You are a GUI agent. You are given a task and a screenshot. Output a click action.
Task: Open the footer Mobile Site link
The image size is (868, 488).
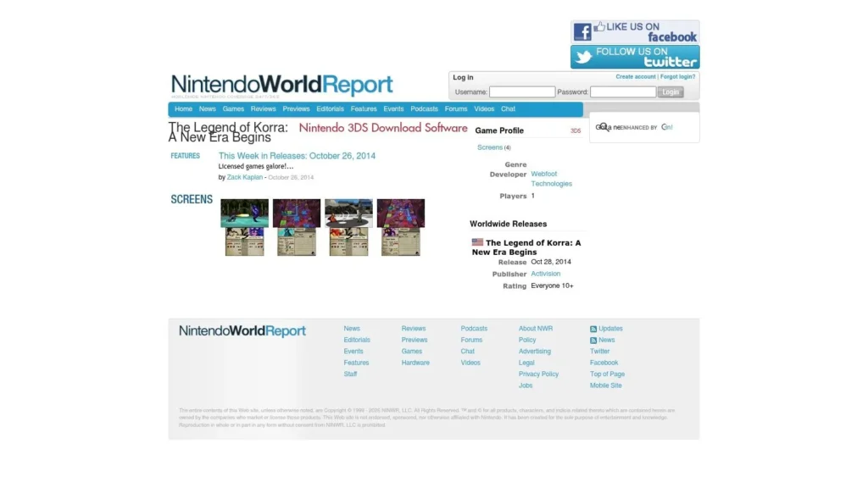coord(605,385)
